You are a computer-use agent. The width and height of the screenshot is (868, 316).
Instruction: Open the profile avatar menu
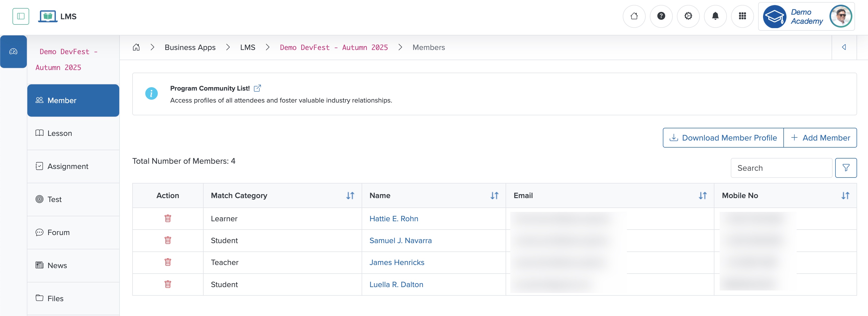coord(841,16)
